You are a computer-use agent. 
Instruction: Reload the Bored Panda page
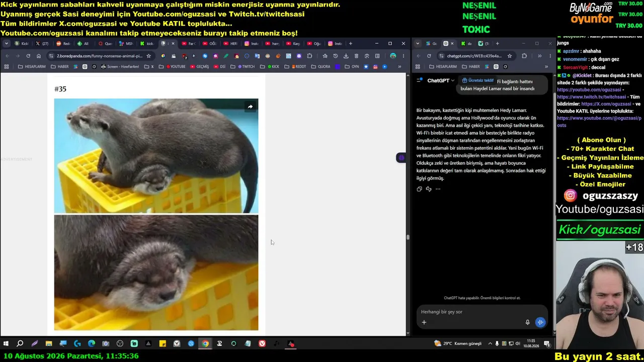[28, 56]
